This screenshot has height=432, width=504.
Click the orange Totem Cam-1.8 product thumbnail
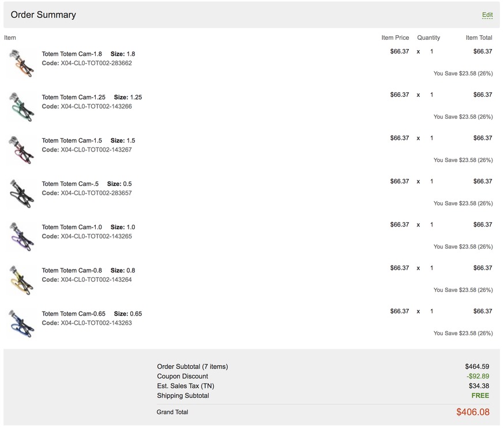click(x=21, y=63)
